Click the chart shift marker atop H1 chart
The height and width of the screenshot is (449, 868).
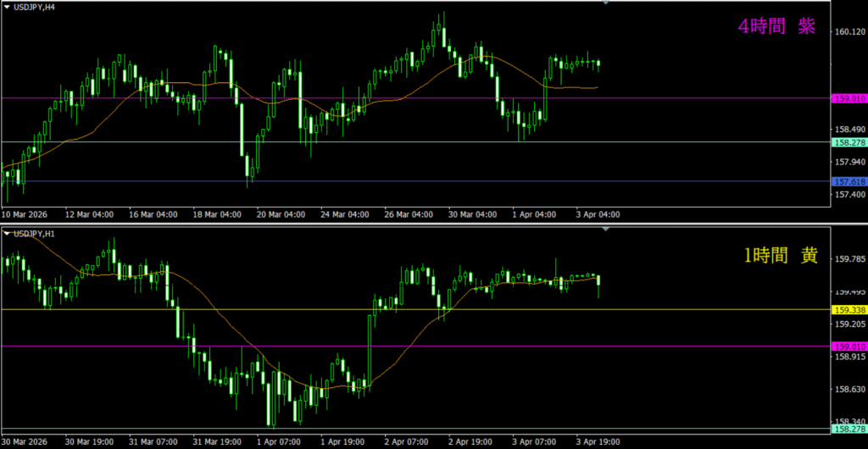605,229
